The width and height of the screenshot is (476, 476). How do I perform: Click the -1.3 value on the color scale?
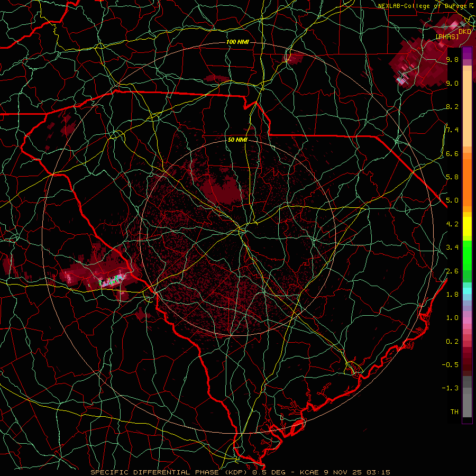pos(450,388)
